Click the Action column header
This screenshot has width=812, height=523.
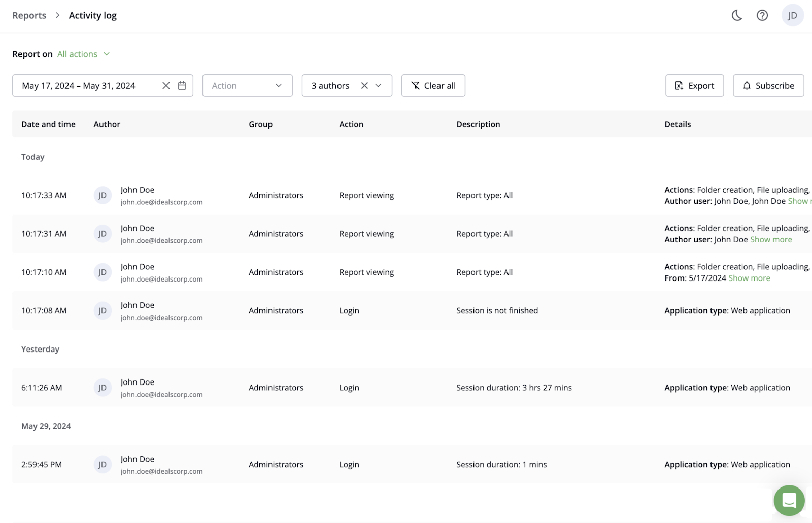click(351, 124)
